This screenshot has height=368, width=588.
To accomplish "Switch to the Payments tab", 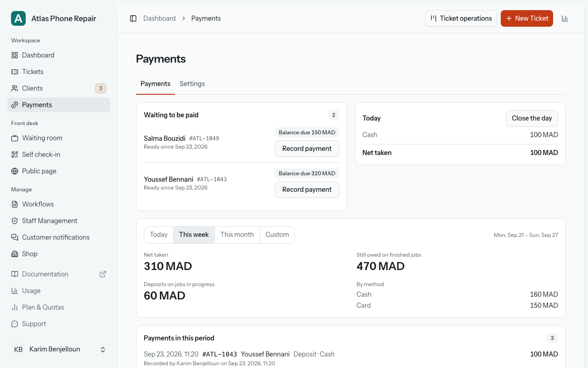I will point(155,84).
